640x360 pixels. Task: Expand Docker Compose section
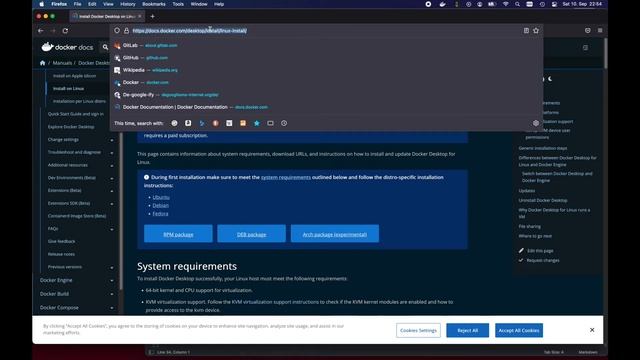click(112, 308)
